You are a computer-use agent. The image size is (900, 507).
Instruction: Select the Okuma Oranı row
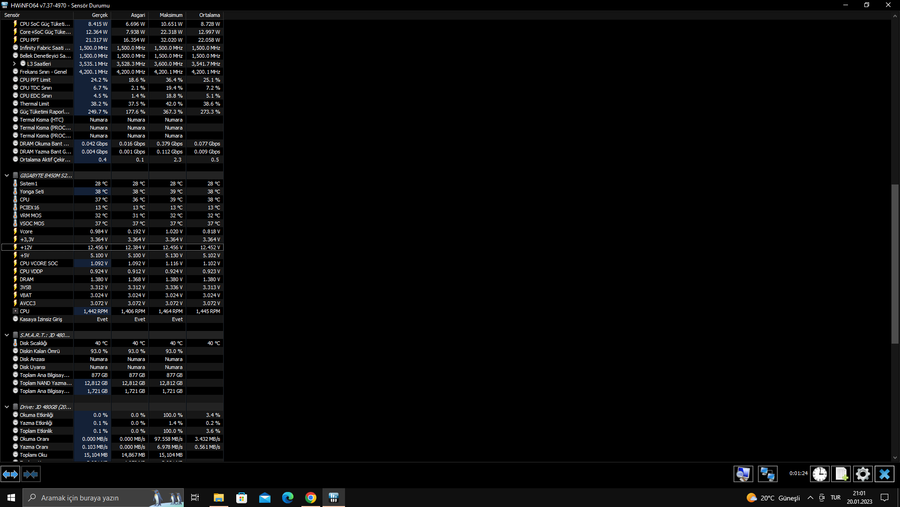[112, 439]
